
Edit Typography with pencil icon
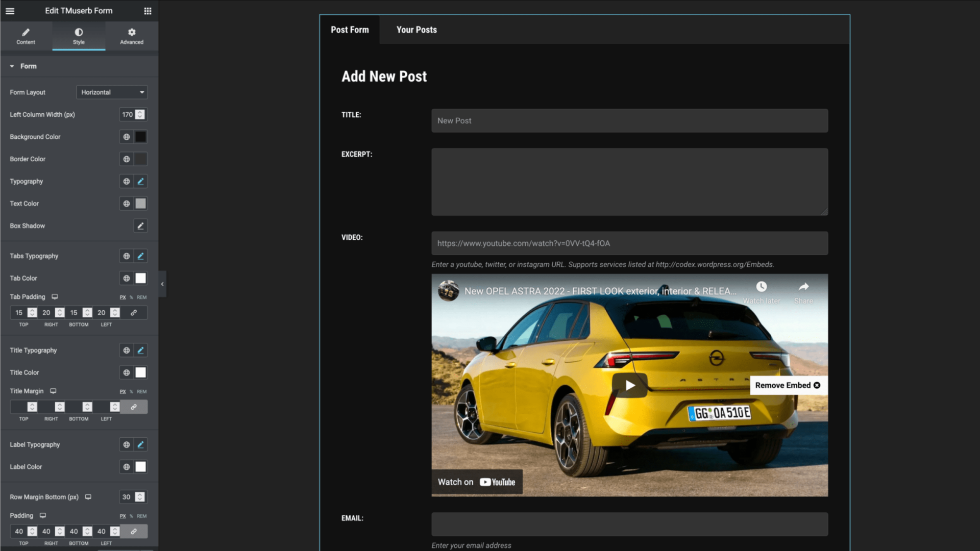[x=140, y=181]
